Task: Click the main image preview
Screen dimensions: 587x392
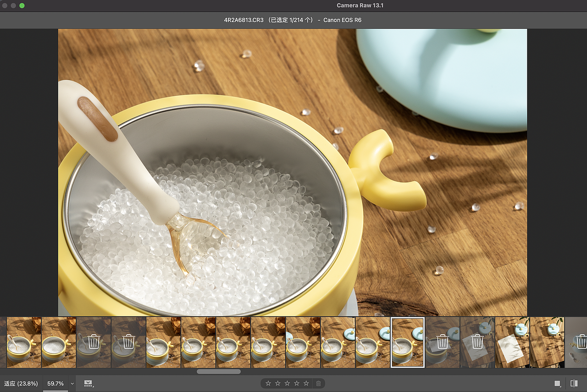Action: pyautogui.click(x=293, y=172)
